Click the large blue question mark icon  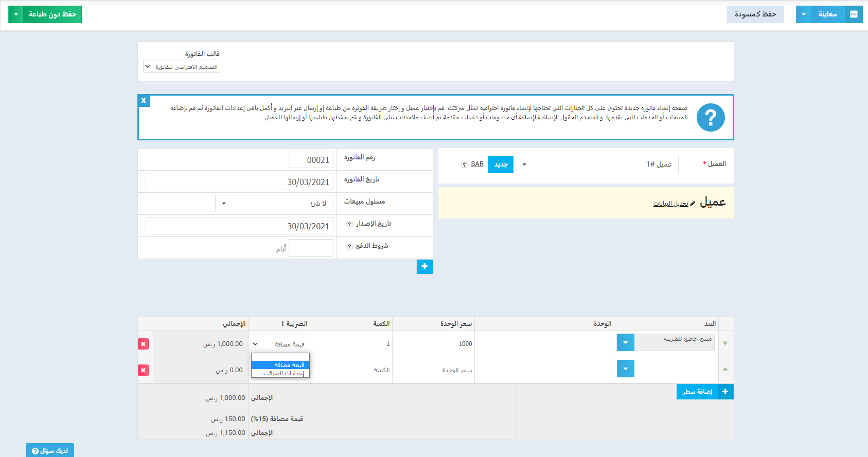[x=711, y=118]
